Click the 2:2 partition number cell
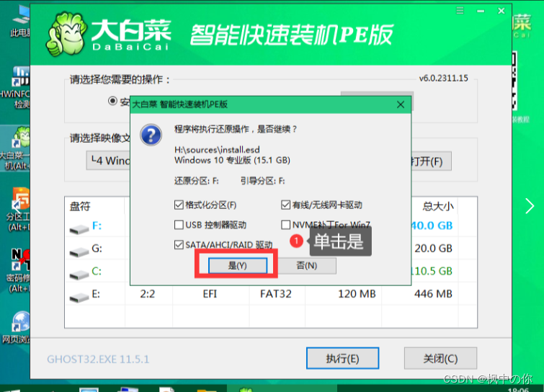Screen dimensions: 544x392 coord(148,294)
